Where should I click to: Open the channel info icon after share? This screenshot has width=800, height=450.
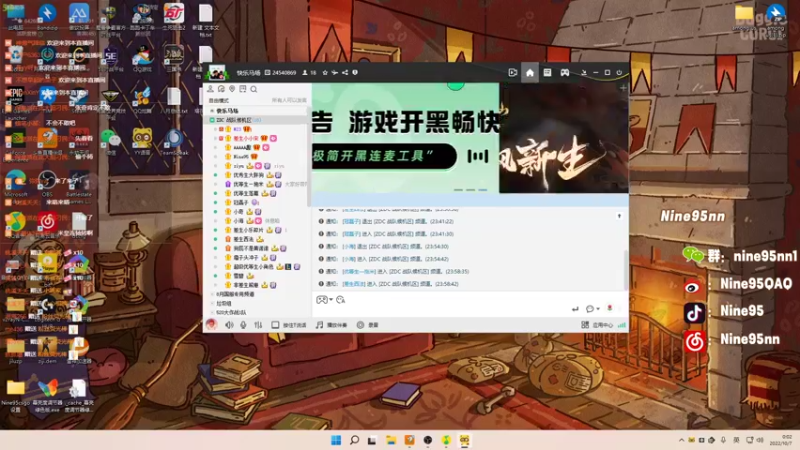click(355, 73)
